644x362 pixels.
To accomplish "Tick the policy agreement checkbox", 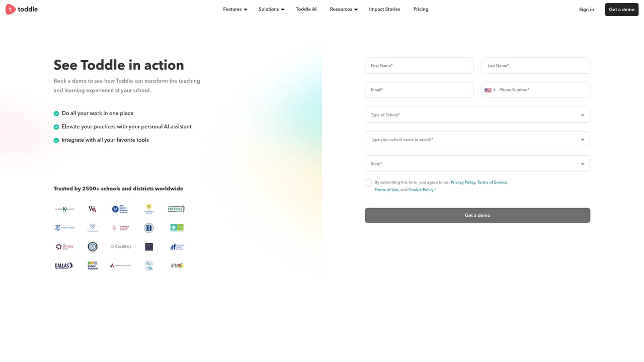I will [x=368, y=183].
